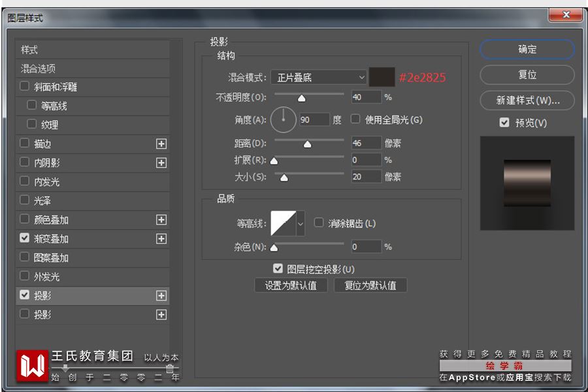Check the last 投影 row checkbox
Viewport: 588px width, 392px height.
tap(24, 314)
